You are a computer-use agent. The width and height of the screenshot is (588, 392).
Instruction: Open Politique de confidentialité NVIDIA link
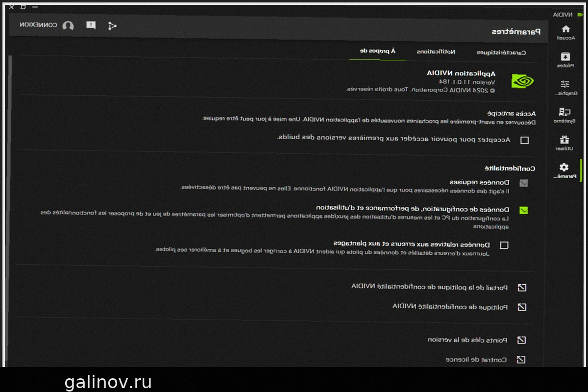[x=450, y=307]
